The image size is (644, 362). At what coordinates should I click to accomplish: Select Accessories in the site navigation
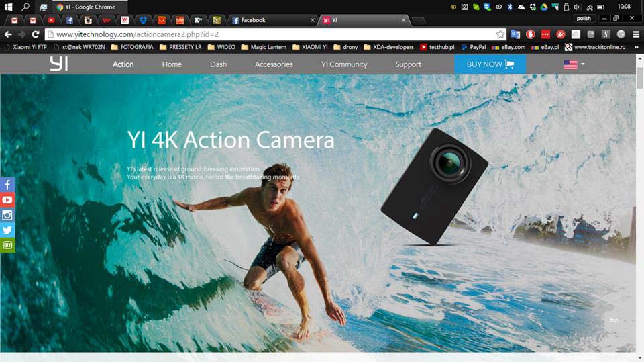coord(274,64)
